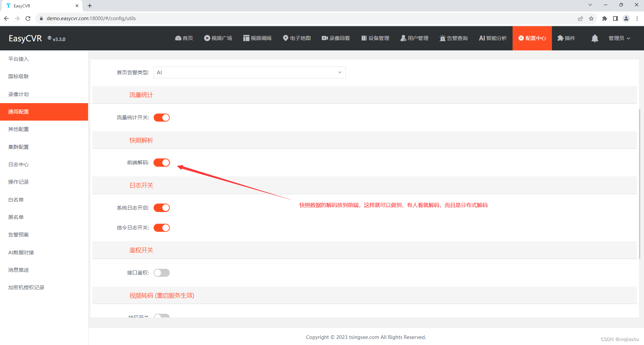Open 黑名单 in the sidebar
This screenshot has width=644, height=345.
44,217
